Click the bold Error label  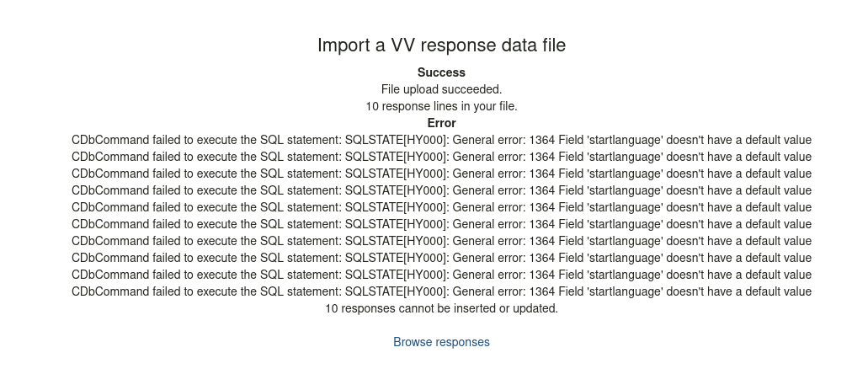[441, 123]
